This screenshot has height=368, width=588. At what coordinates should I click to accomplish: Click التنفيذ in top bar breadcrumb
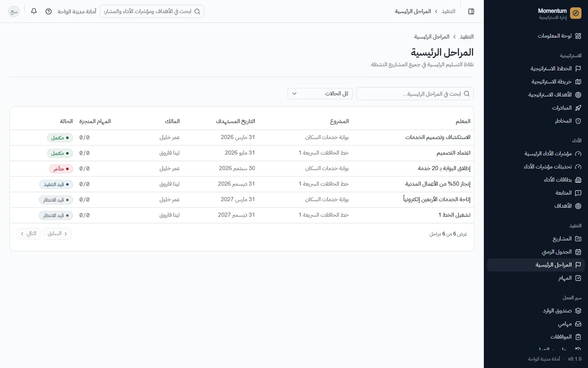tap(448, 11)
